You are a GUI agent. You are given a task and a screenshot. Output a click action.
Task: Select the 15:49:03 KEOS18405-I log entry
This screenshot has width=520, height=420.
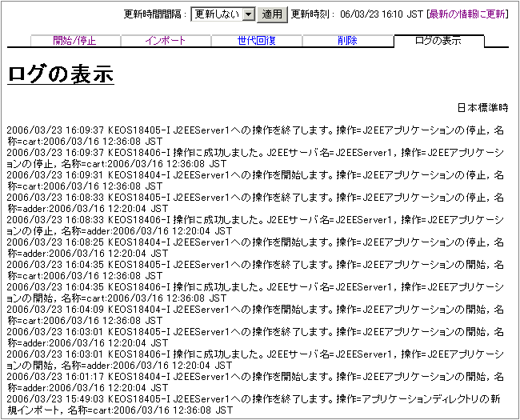tap(254, 405)
